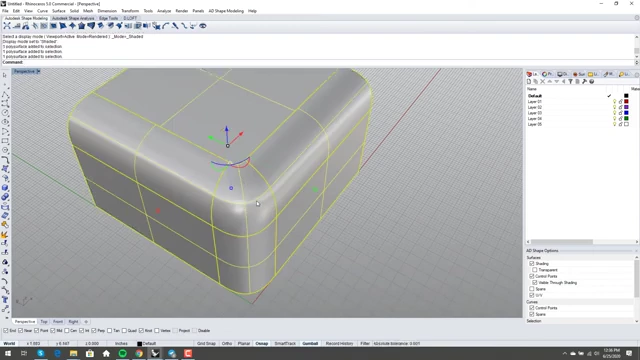Collapse the AD Shape Options panel arrow
The width and height of the screenshot is (640, 360).
[x=636, y=251]
